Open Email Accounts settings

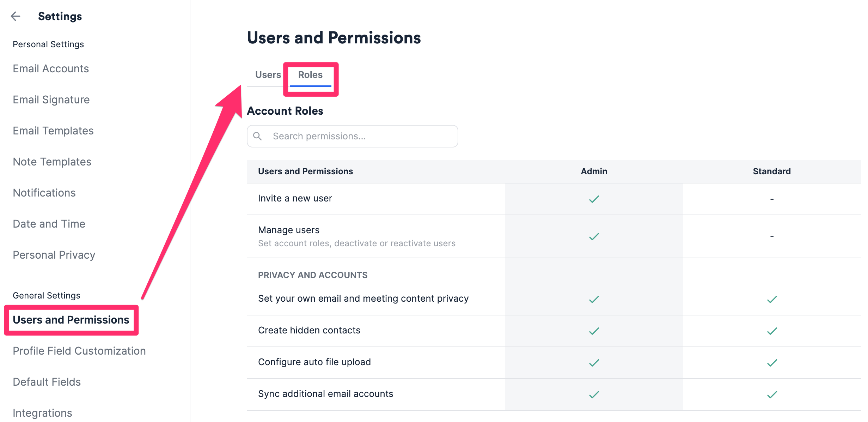tap(50, 68)
